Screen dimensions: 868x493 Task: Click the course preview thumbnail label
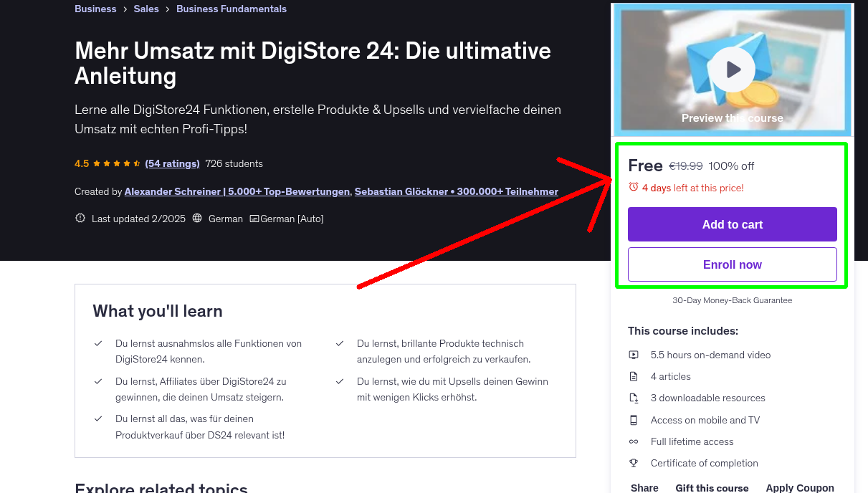(x=733, y=118)
